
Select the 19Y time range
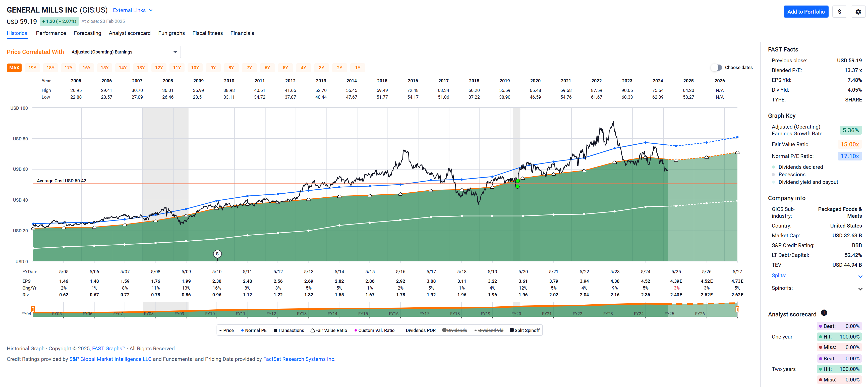tap(32, 68)
